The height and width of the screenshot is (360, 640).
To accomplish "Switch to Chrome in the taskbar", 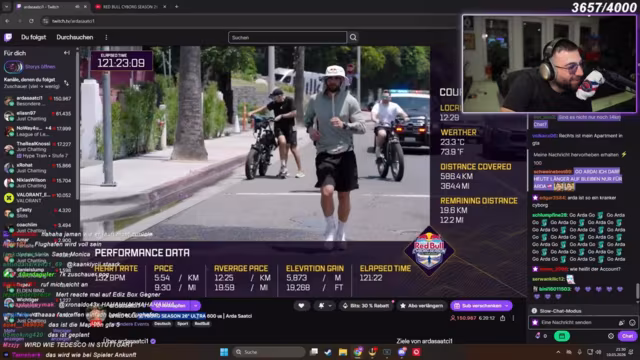I will 358,352.
